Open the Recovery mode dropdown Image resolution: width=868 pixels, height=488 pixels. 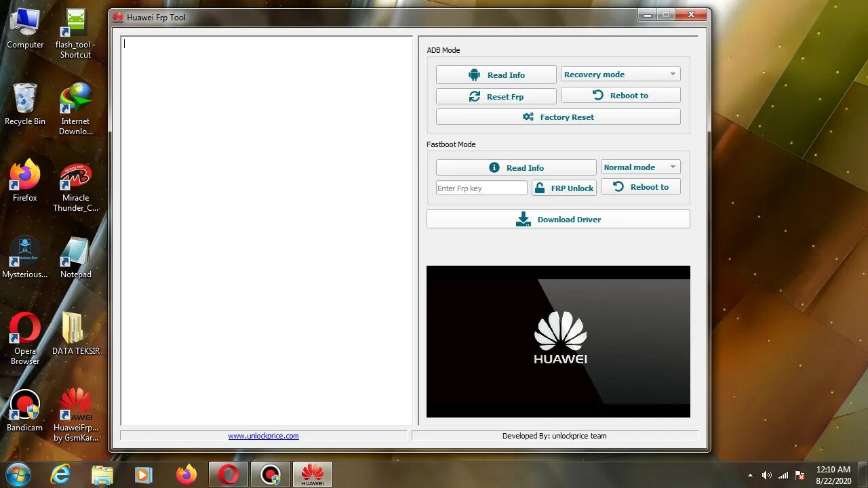[620, 74]
